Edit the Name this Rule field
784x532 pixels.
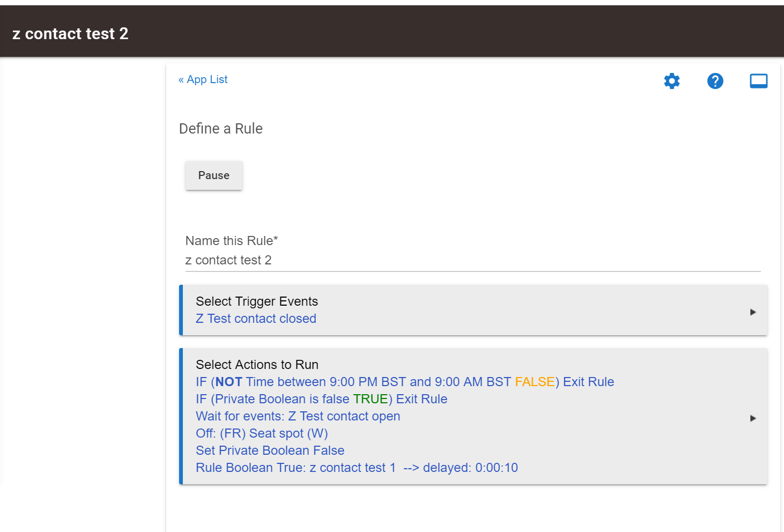click(x=473, y=260)
